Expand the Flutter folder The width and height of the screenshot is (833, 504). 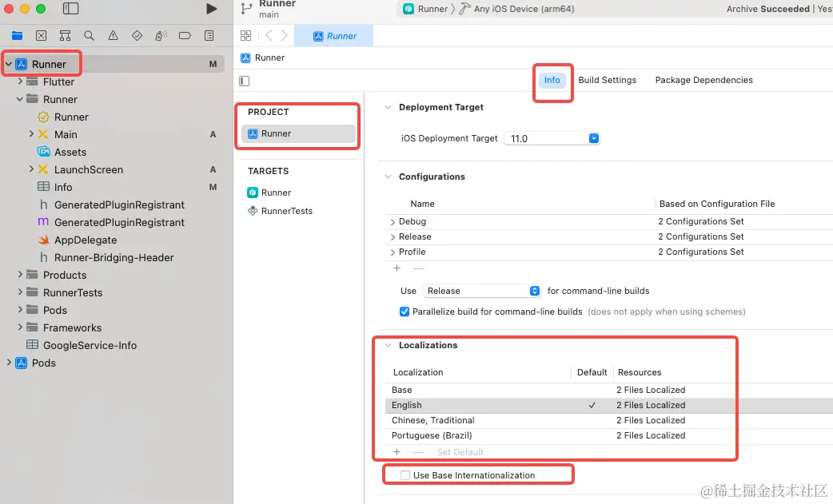20,81
